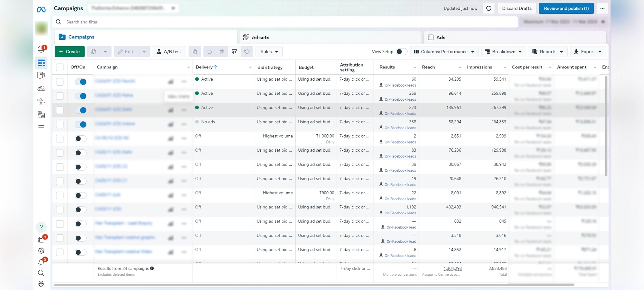Viewport: 644px width, 290px height.
Task: Open Billing stacked-documents icon in sidebar
Action: [x=41, y=115]
